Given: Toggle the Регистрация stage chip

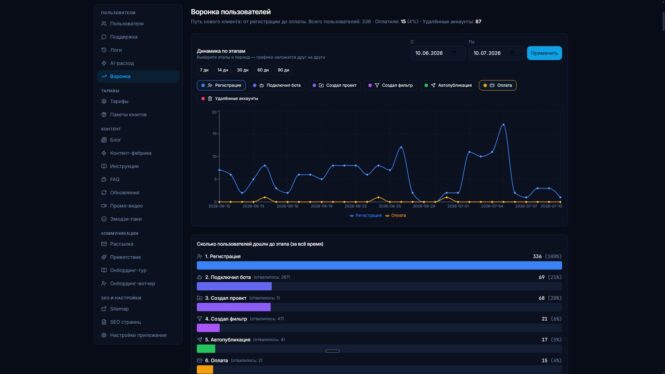Looking at the screenshot, I should (221, 85).
